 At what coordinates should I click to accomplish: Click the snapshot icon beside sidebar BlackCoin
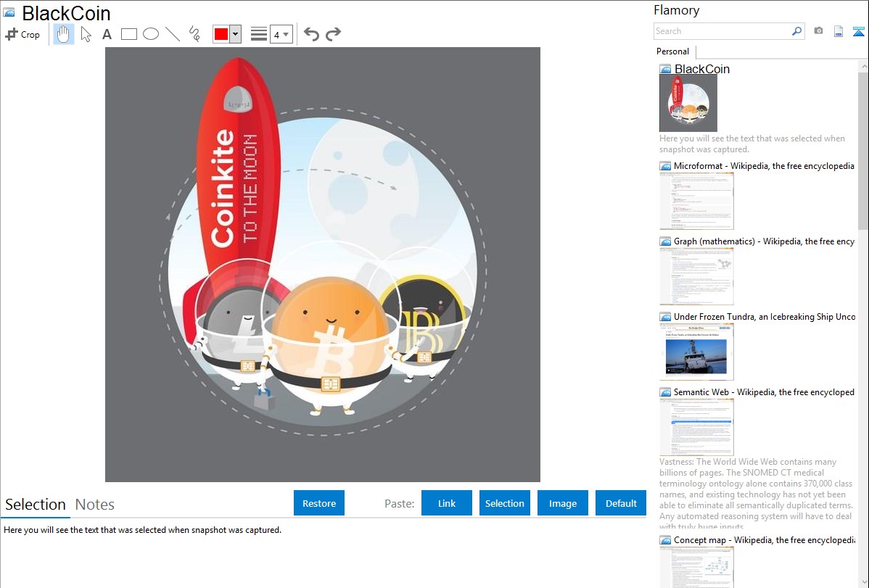[x=666, y=70]
